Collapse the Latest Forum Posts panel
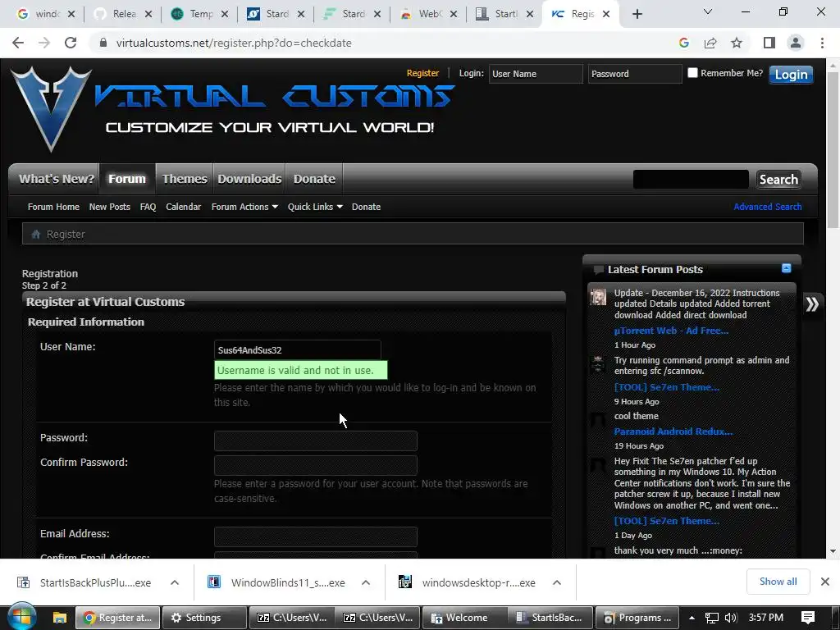 pos(786,268)
